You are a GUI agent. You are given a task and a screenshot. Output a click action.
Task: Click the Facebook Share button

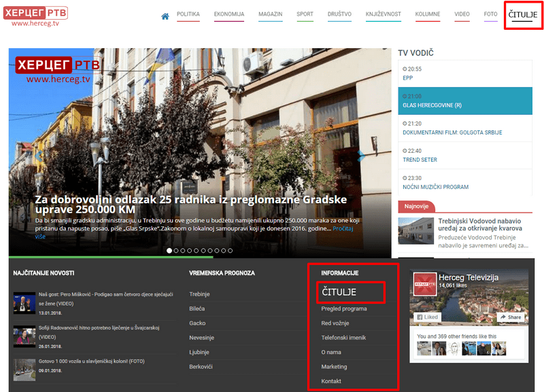(510, 317)
